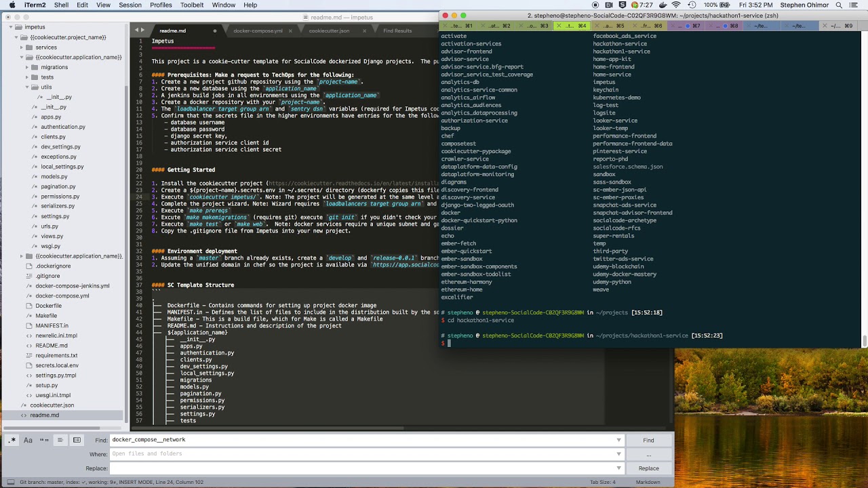
Task: Select iTerm2 tab ⌘7
Action: [687, 26]
